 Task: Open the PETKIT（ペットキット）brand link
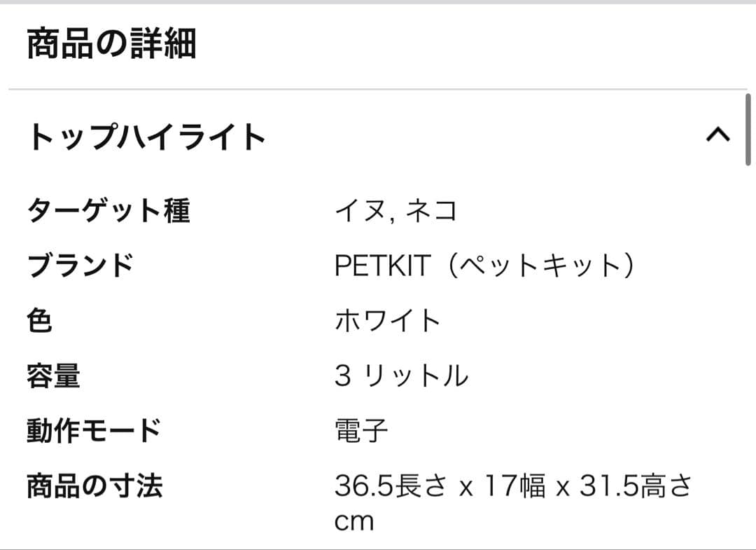click(488, 265)
